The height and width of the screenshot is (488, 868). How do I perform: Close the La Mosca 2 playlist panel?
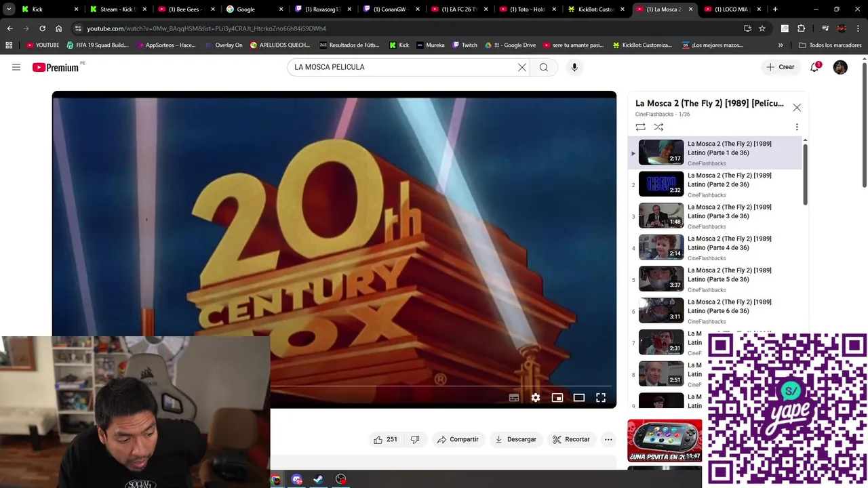797,108
